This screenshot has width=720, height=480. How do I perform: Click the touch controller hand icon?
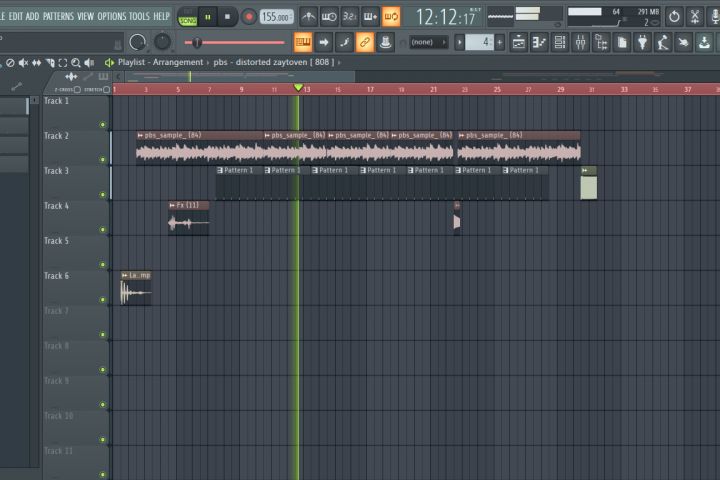click(684, 43)
